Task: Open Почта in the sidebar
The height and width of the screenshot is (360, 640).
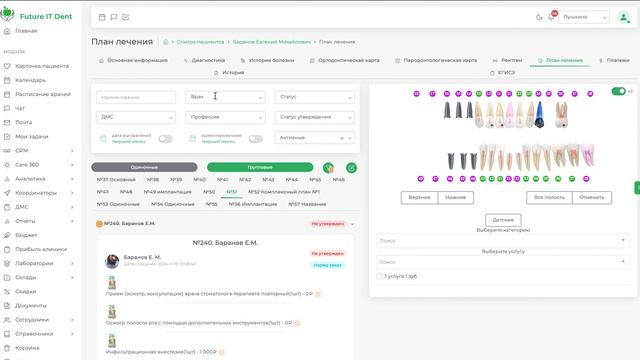Action: (23, 122)
